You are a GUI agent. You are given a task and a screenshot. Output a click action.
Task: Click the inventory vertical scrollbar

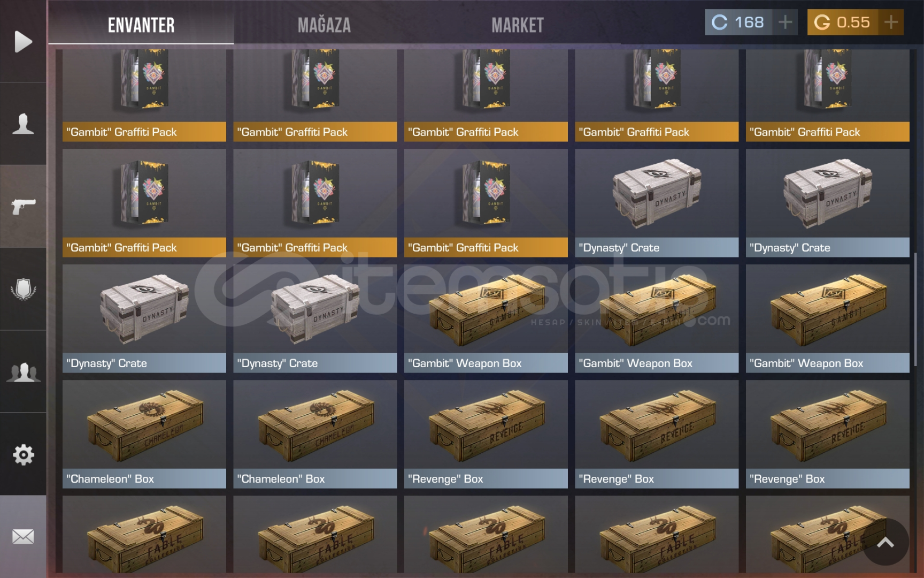click(915, 309)
